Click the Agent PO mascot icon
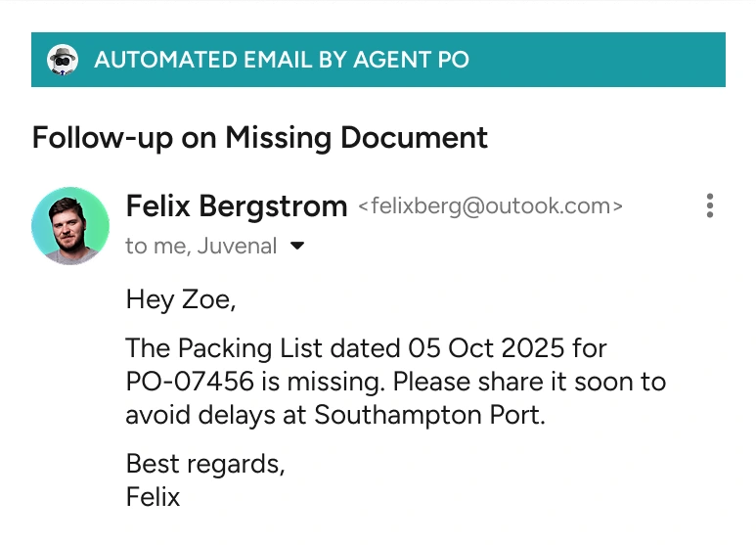 point(63,60)
